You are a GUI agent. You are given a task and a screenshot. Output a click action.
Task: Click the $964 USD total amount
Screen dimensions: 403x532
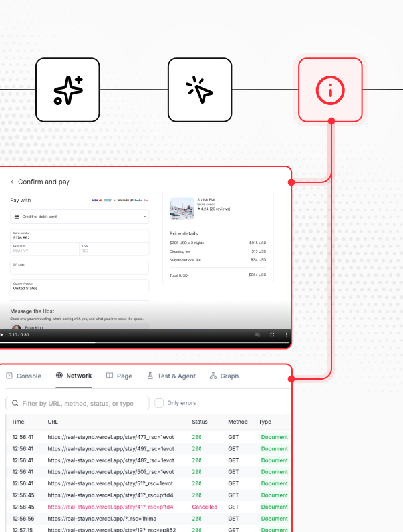click(x=257, y=275)
